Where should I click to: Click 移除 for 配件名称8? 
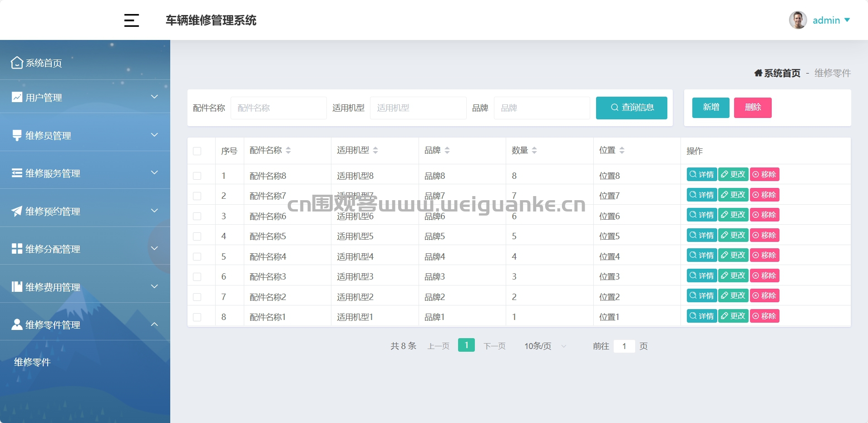[x=764, y=174]
